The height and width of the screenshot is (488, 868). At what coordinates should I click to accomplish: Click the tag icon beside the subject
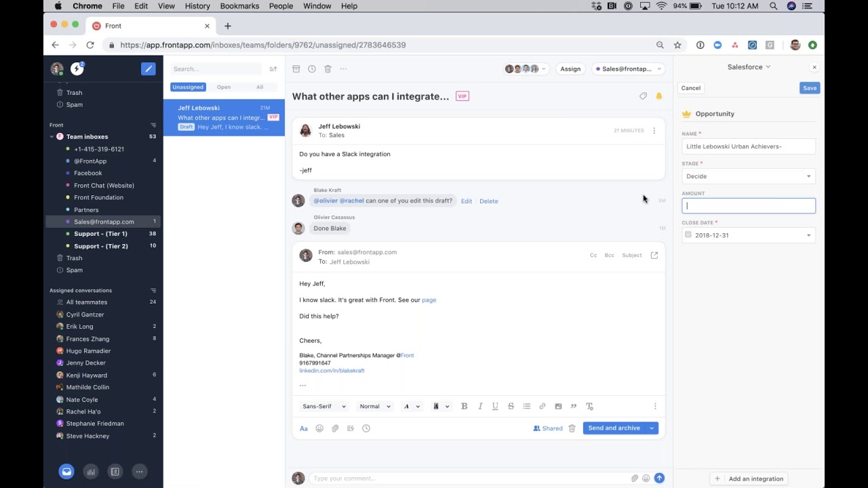click(x=644, y=96)
